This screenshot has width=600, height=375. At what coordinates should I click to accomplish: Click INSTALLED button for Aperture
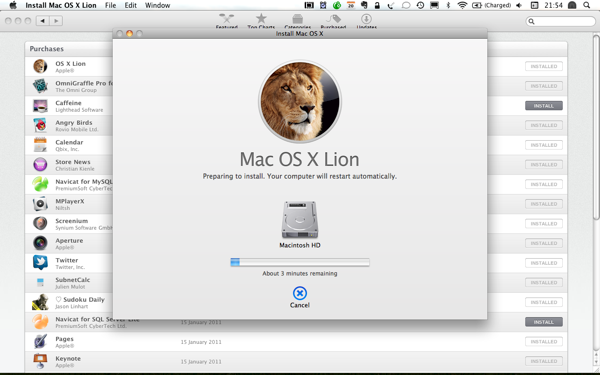pos(544,243)
